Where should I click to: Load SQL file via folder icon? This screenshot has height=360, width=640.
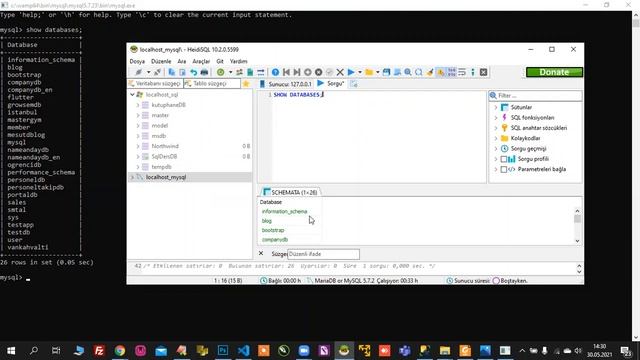(x=369, y=72)
